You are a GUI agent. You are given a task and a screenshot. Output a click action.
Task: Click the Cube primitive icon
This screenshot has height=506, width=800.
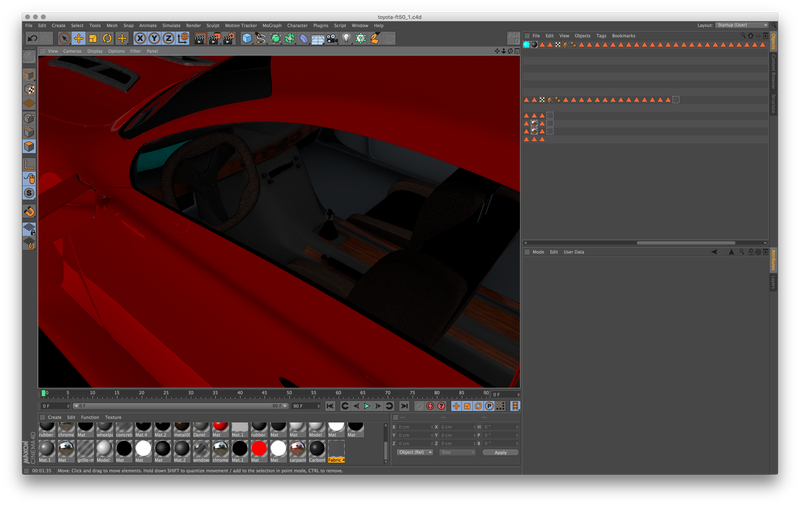click(247, 38)
